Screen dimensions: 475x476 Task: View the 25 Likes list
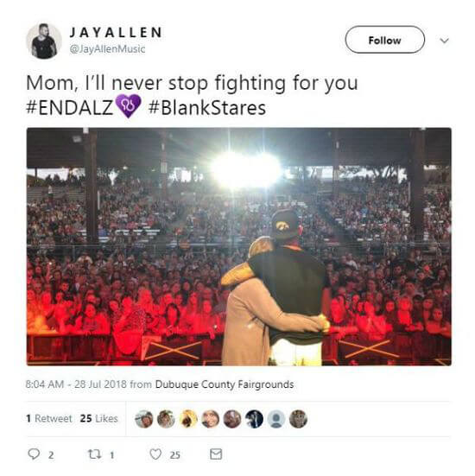[98, 418]
